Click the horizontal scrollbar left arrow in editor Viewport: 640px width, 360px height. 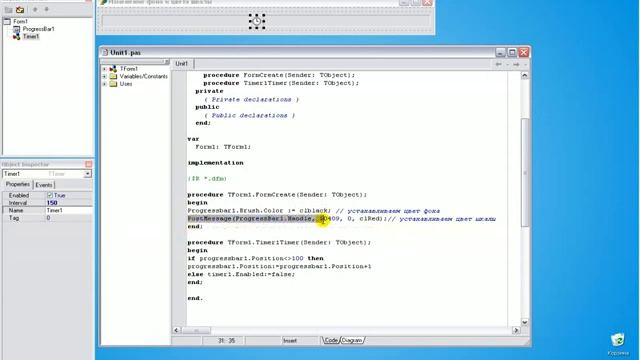[176, 330]
